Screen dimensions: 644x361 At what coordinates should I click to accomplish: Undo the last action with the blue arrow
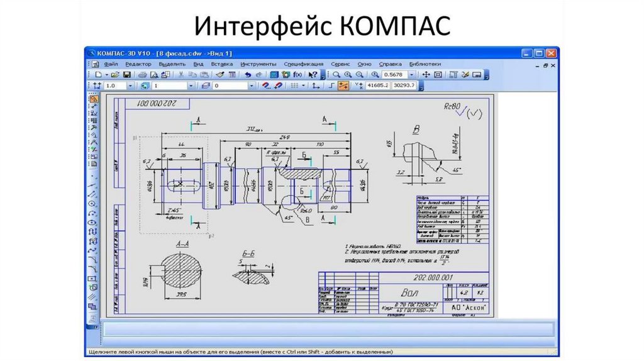pos(248,75)
